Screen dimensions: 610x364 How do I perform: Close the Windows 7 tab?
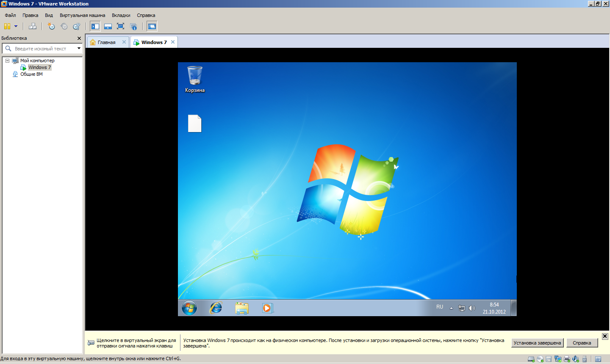tap(173, 42)
